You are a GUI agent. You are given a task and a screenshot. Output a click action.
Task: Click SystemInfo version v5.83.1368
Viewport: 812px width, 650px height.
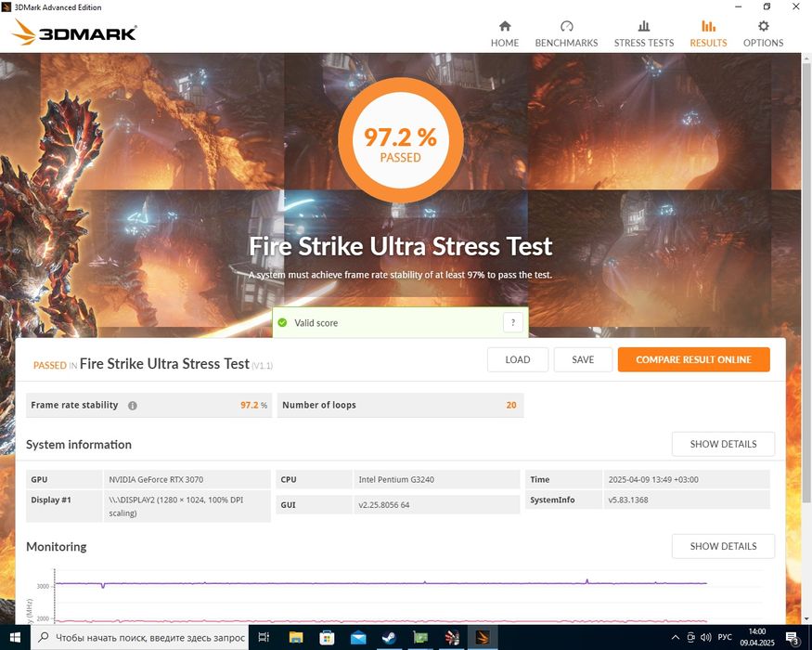(x=627, y=500)
